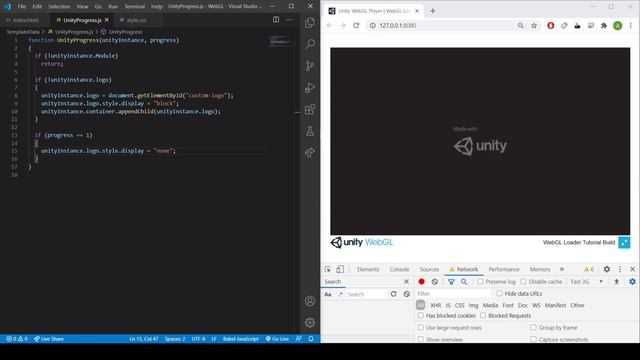Open the Chrome three-dot menu
The width and height of the screenshot is (640, 360).
click(631, 25)
